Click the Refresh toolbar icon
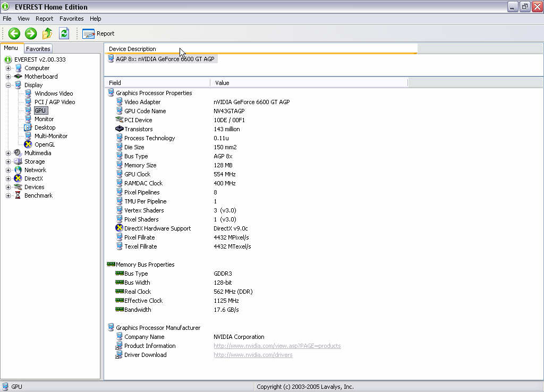544x392 pixels. point(64,33)
